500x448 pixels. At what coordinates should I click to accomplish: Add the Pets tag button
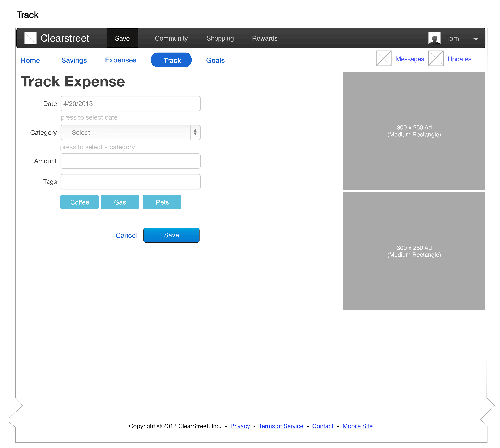click(x=162, y=202)
